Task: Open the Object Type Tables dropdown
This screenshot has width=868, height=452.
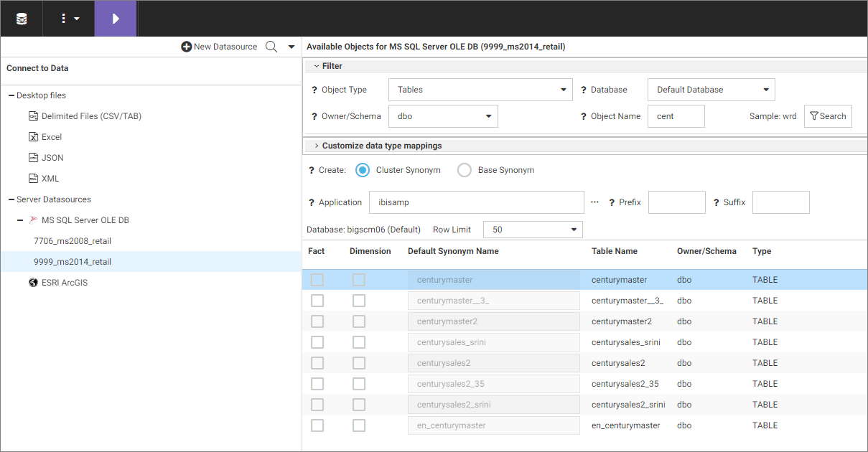Action: click(480, 90)
